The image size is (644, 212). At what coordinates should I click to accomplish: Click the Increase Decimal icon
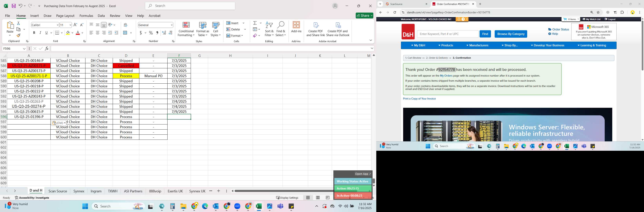pyautogui.click(x=164, y=33)
